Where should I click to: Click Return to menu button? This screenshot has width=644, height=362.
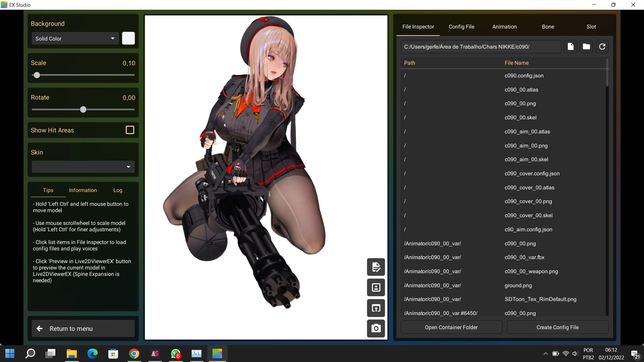pyautogui.click(x=83, y=328)
